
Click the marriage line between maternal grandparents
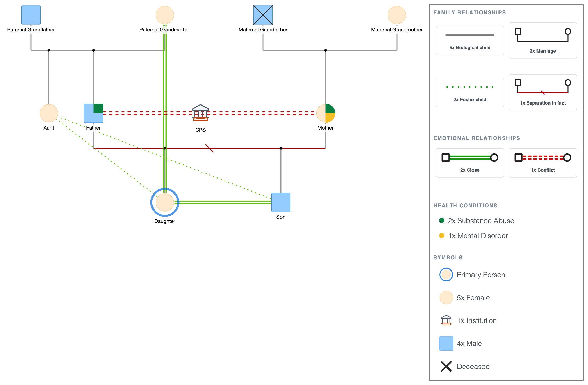[x=330, y=50]
